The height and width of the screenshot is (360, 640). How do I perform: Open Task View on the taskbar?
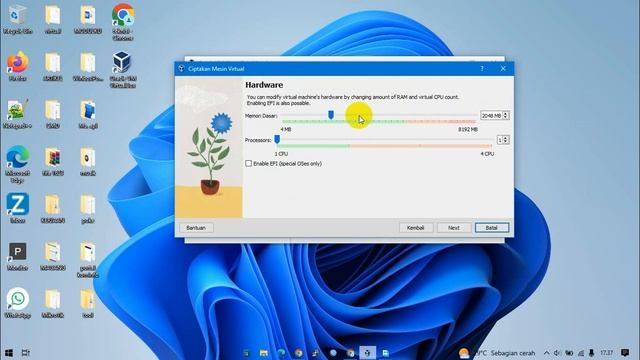tap(26, 353)
